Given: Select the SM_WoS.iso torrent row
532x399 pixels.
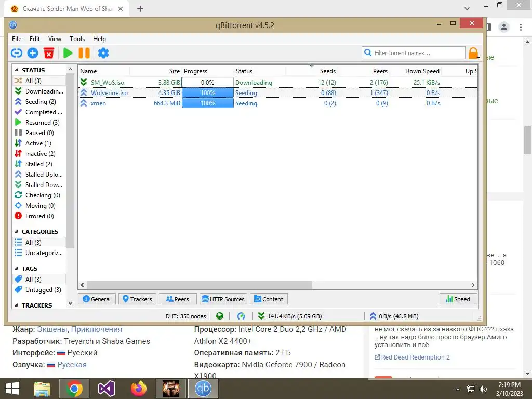Looking at the screenshot, I should click(277, 83).
